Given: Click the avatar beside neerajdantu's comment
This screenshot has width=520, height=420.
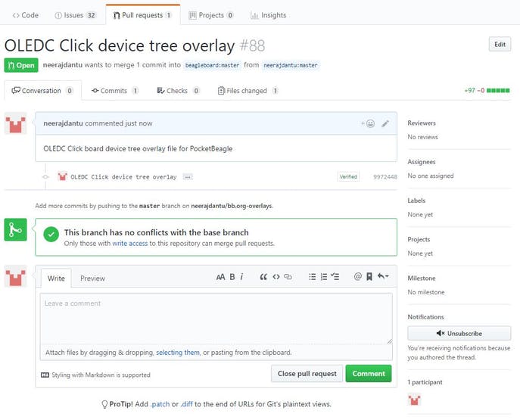Looking at the screenshot, I should (15, 123).
